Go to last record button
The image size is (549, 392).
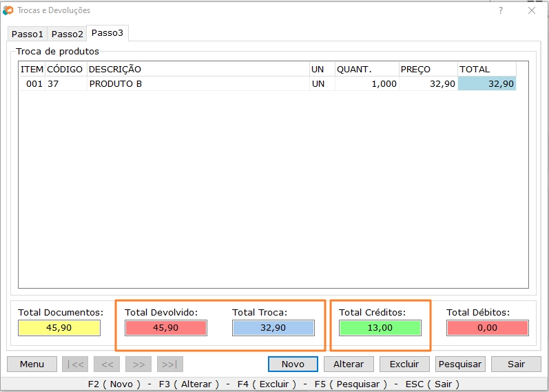point(170,364)
